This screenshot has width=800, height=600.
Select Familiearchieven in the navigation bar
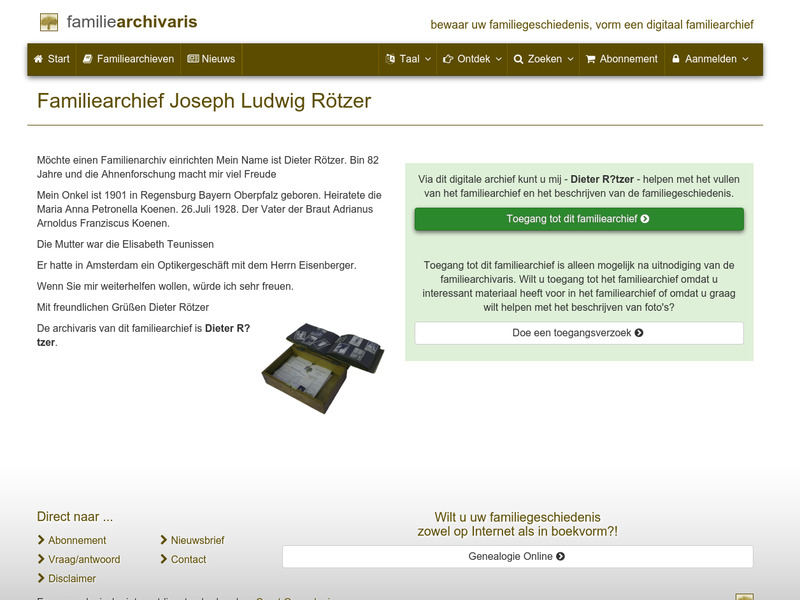pos(135,59)
